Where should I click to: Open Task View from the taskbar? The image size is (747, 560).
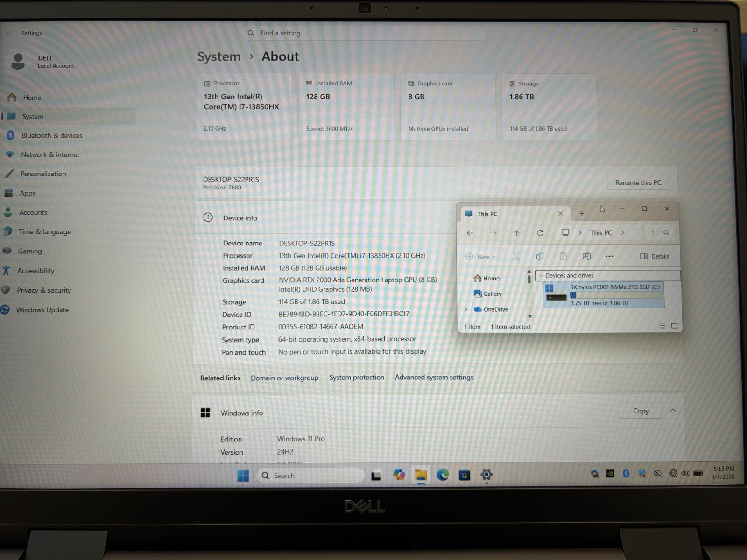[376, 476]
